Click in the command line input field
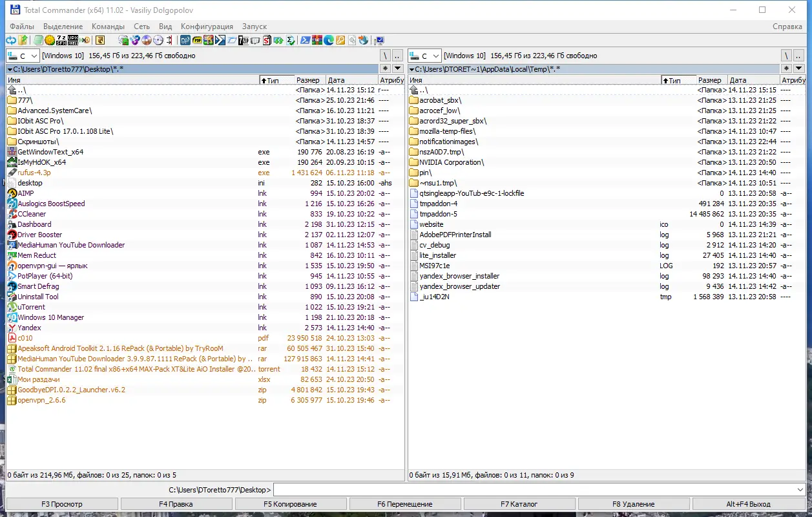The width and height of the screenshot is (812, 517). tap(534, 490)
